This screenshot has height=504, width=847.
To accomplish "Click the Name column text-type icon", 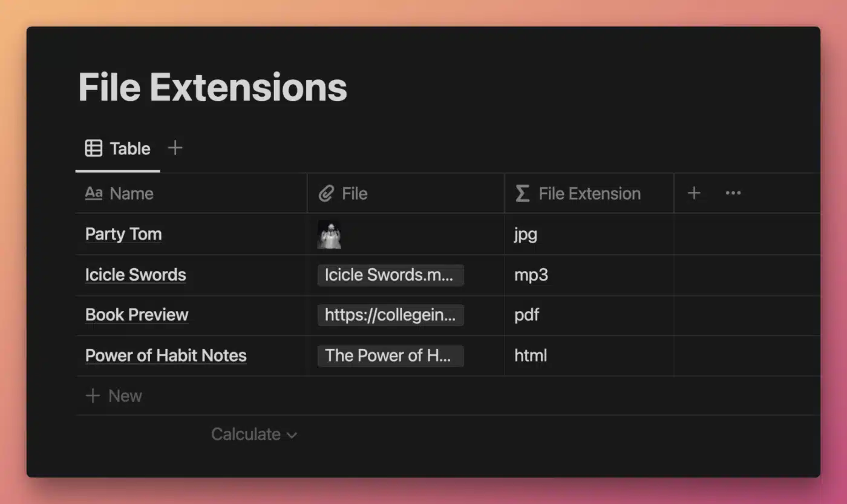I will coord(94,194).
